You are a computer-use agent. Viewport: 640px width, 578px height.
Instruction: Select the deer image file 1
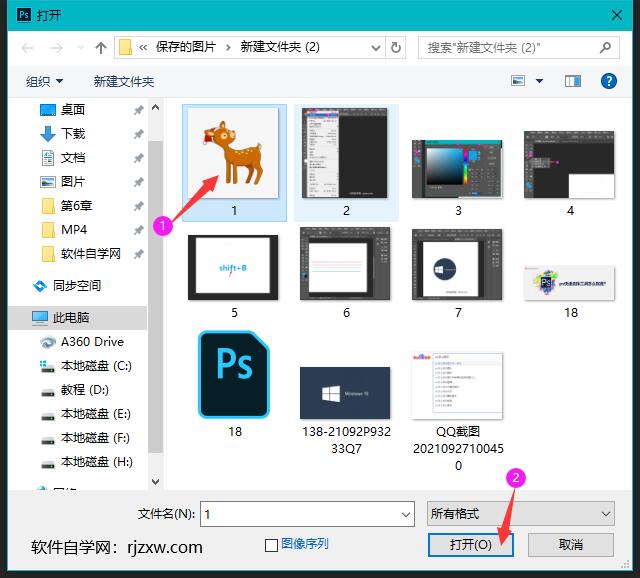234,162
